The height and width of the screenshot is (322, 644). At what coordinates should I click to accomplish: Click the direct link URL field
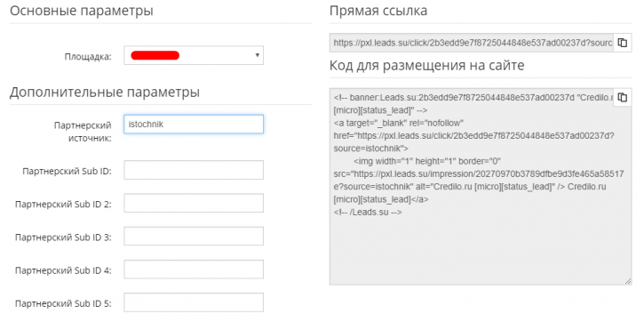472,43
